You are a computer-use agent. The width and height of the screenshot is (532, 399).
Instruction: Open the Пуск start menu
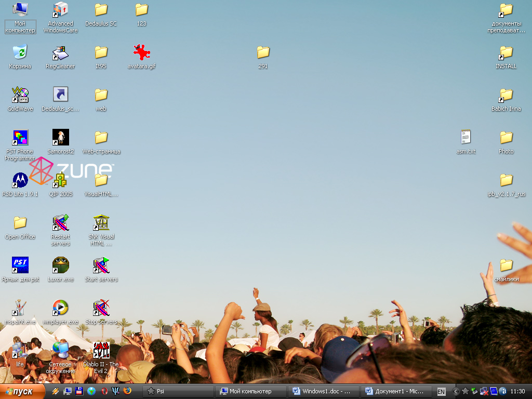pos(22,392)
